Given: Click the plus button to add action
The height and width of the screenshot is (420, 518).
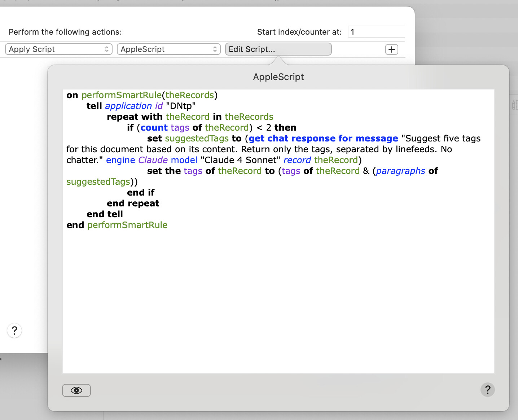Looking at the screenshot, I should point(391,49).
